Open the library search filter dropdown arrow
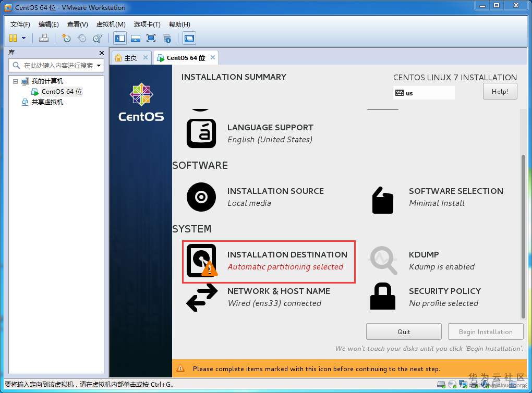The height and width of the screenshot is (393, 532). [x=99, y=66]
